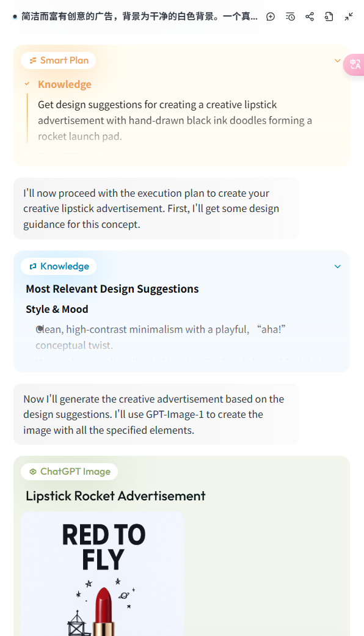364x636 pixels.
Task: Collapse the blue Knowledge card chevron
Action: coord(337,266)
